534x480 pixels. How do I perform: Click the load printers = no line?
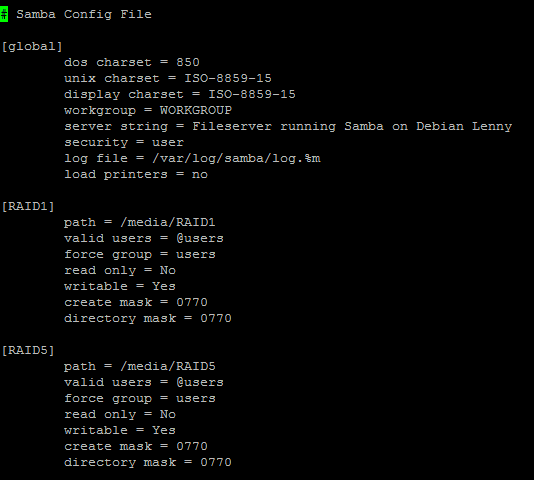136,174
